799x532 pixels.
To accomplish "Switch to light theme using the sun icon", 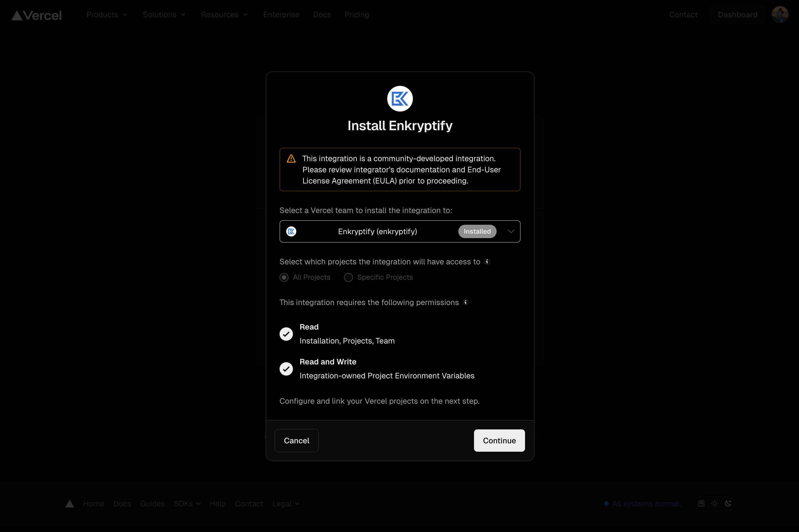I will [714, 504].
